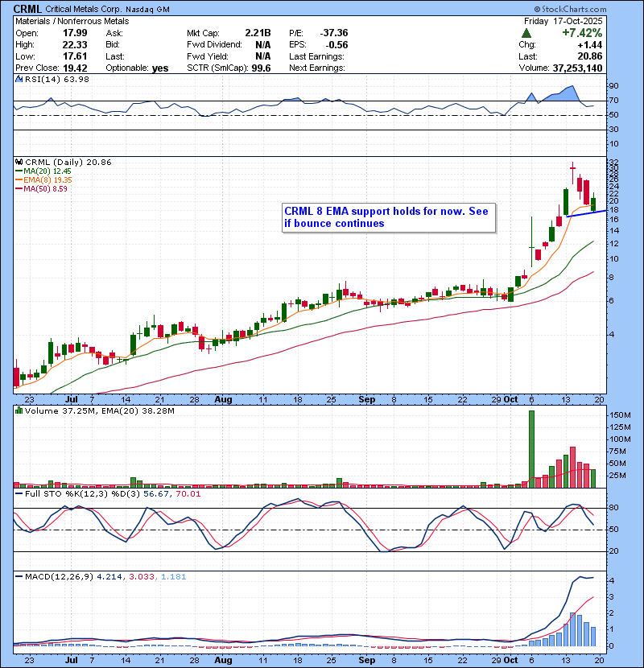Viewport: 644px width, 668px height.
Task: Click the header Volume value 37,253,140
Action: [x=577, y=68]
